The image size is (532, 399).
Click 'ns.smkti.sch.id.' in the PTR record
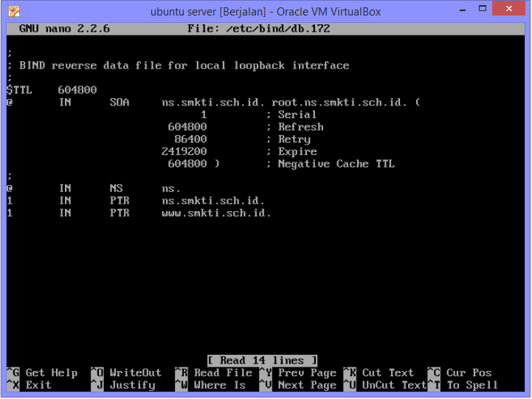tap(213, 201)
